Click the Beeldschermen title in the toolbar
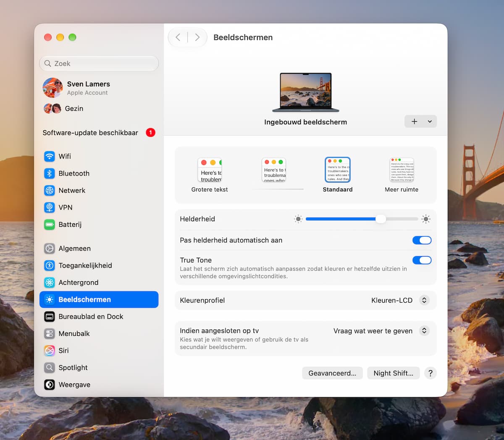 tap(243, 37)
